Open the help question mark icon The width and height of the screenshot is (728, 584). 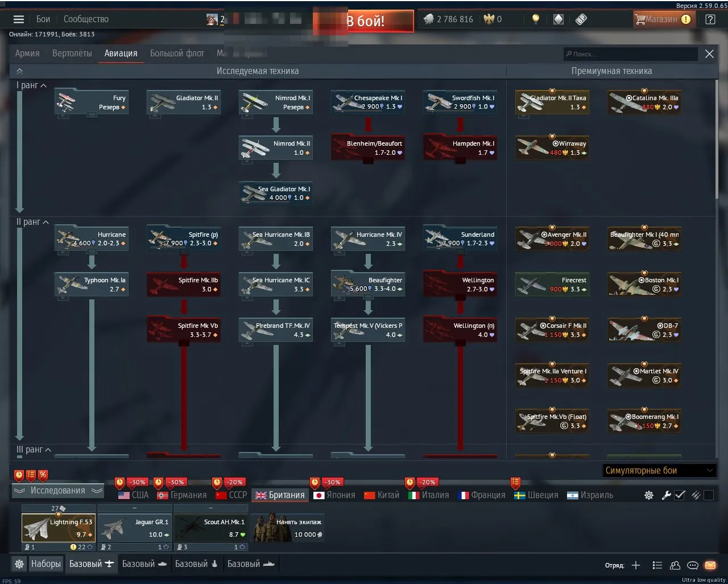pos(710,19)
